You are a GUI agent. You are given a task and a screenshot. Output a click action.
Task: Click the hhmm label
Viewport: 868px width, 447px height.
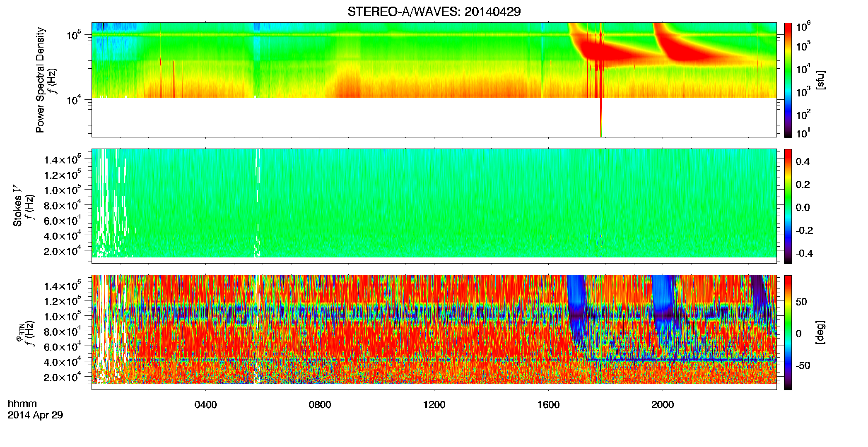(x=22, y=404)
